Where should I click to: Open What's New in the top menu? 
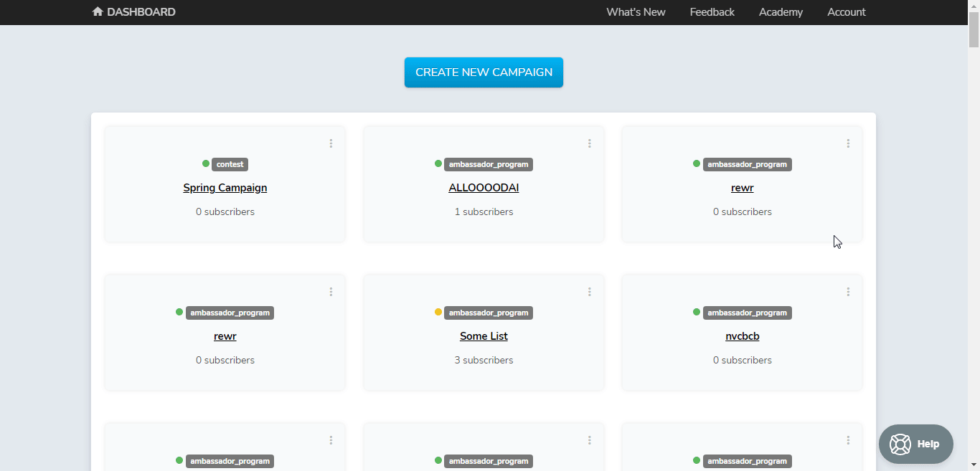(636, 12)
